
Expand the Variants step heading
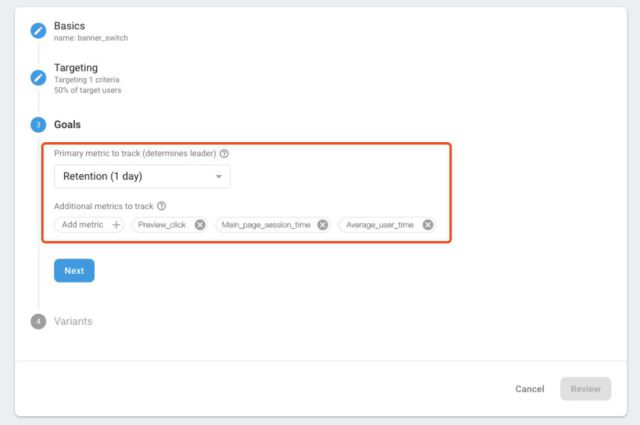(x=75, y=321)
